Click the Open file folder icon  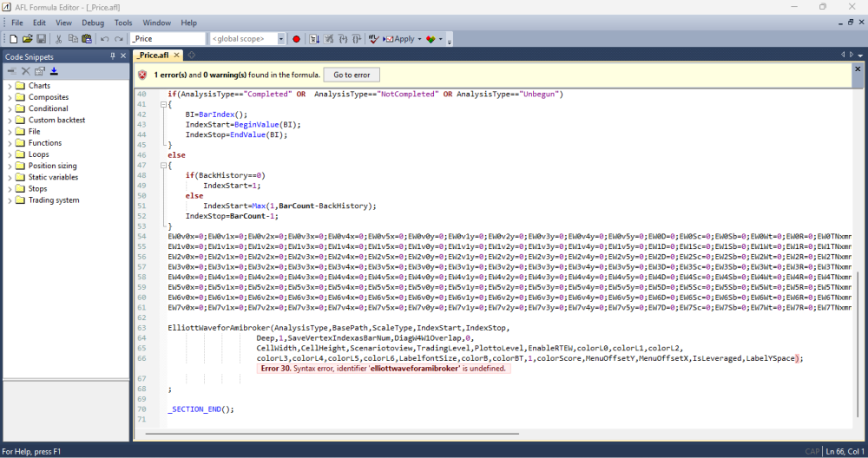click(x=28, y=39)
